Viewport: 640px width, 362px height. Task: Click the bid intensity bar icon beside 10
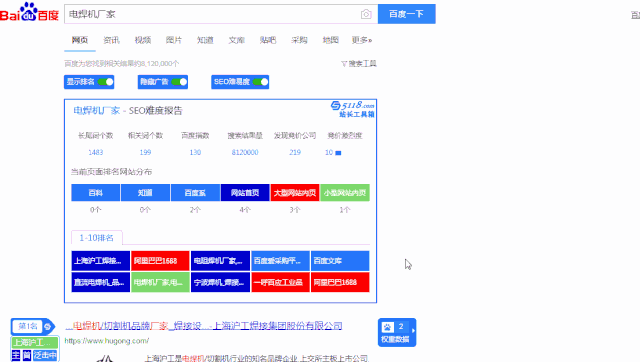click(x=338, y=153)
